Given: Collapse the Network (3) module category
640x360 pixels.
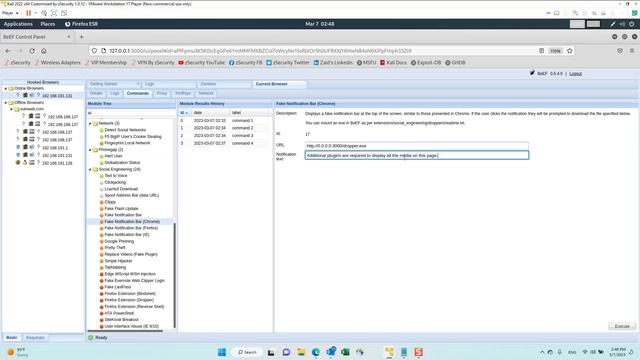Looking at the screenshot, I should [x=90, y=123].
